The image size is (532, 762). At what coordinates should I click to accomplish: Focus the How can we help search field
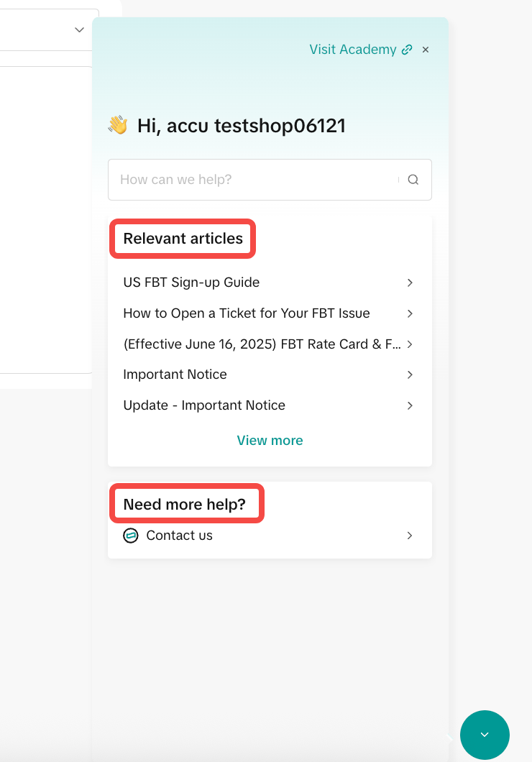click(x=255, y=180)
